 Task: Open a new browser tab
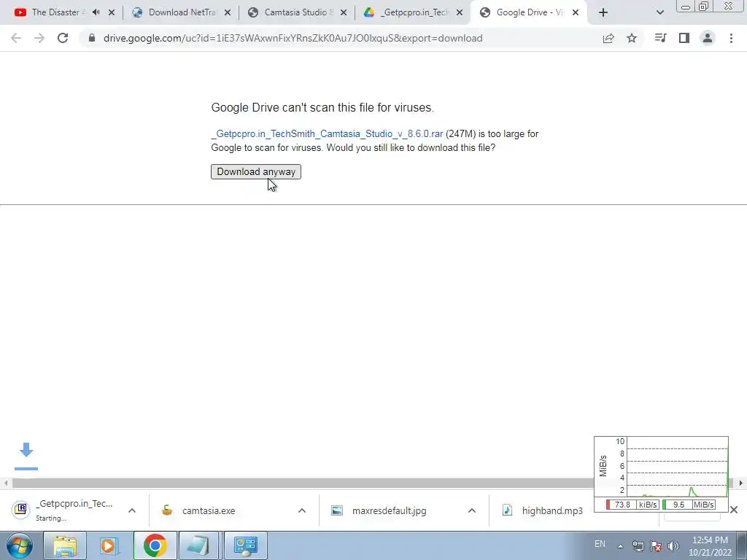[603, 13]
